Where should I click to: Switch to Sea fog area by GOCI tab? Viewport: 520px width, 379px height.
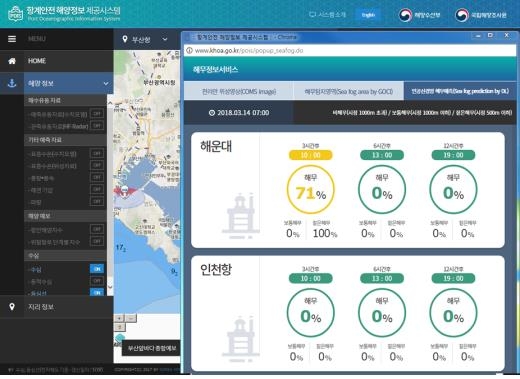point(349,91)
